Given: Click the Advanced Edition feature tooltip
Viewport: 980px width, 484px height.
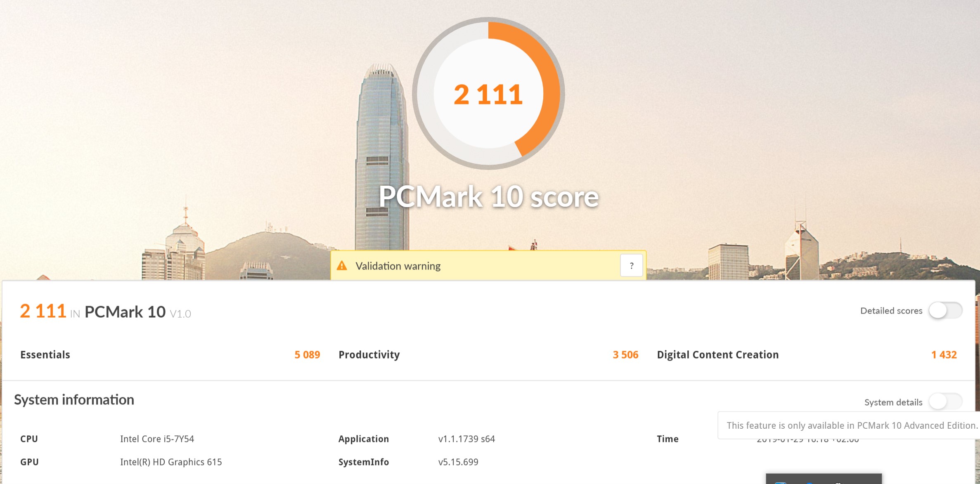Looking at the screenshot, I should coord(849,425).
